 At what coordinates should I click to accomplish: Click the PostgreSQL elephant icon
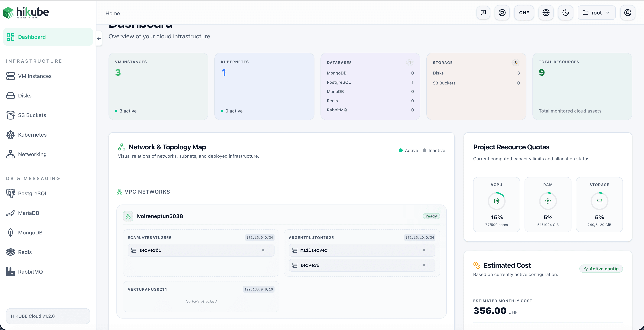pyautogui.click(x=11, y=193)
